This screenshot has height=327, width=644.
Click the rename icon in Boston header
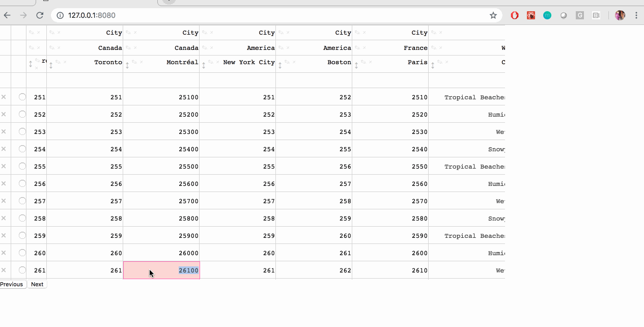click(287, 62)
